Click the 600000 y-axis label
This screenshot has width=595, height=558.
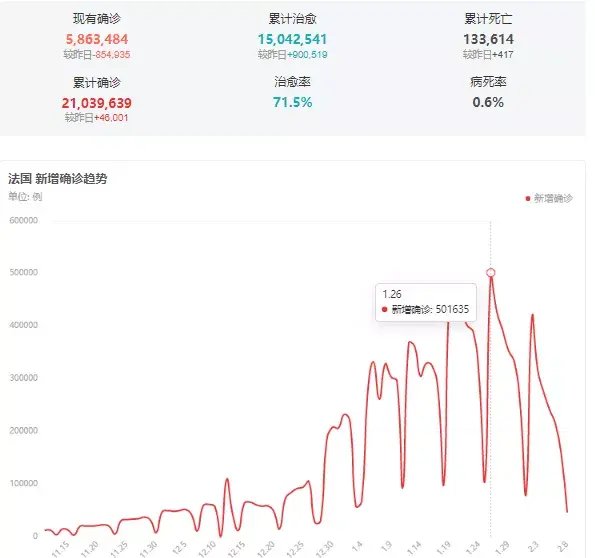24,221
